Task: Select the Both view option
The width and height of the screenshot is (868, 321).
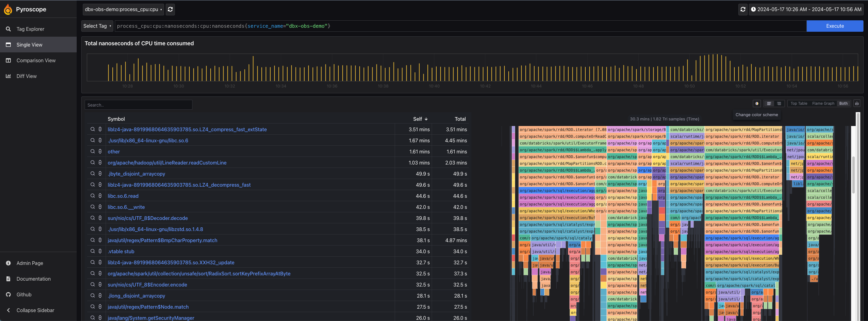Action: coord(843,104)
